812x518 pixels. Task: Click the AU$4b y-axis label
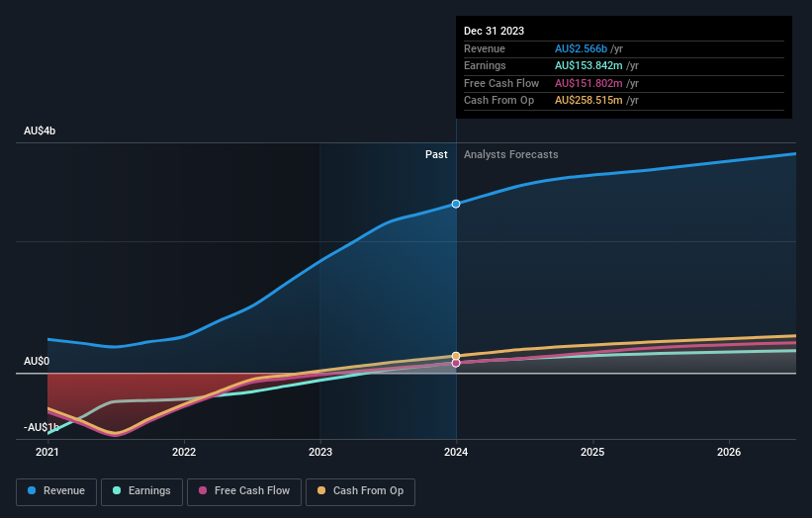(40, 130)
